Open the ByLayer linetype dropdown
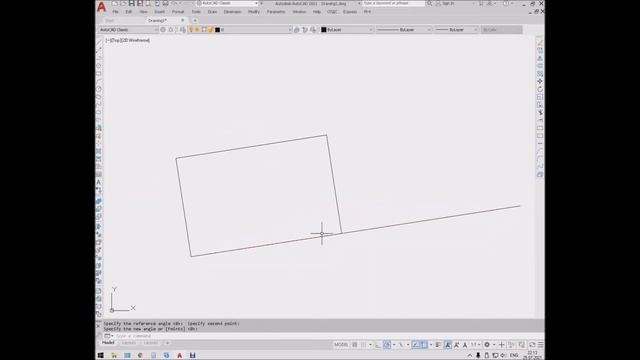640x360 pixels. pos(403,30)
